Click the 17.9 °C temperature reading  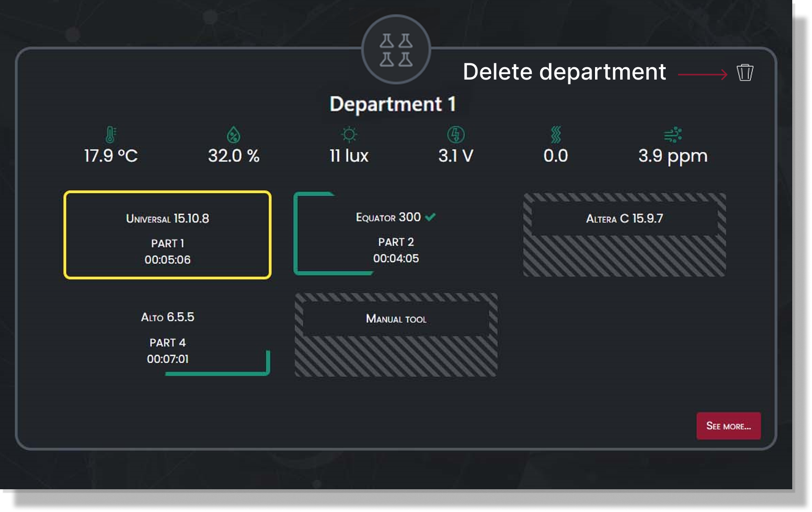[x=111, y=156]
